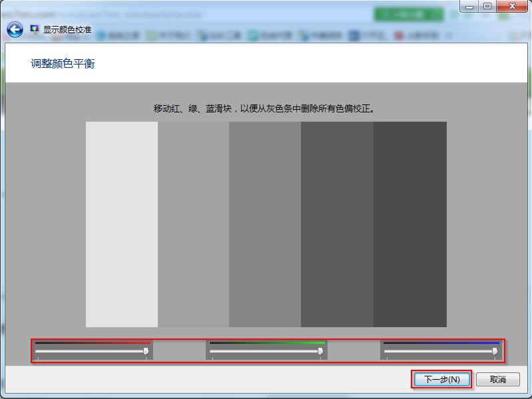Click the lightest gray bar on the left

point(122,224)
